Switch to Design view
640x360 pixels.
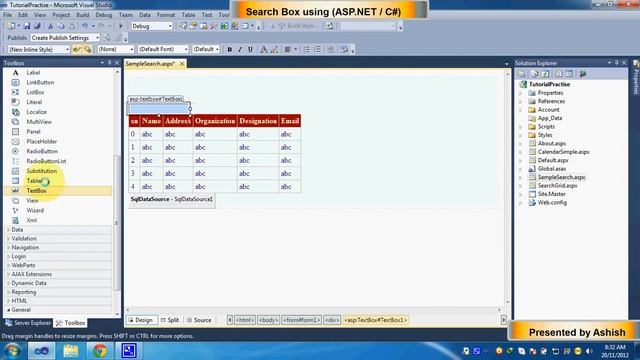coord(141,320)
